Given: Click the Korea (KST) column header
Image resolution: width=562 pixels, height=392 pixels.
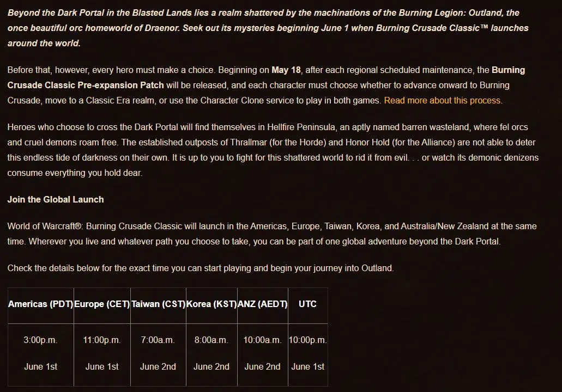Looking at the screenshot, I should click(x=211, y=304).
